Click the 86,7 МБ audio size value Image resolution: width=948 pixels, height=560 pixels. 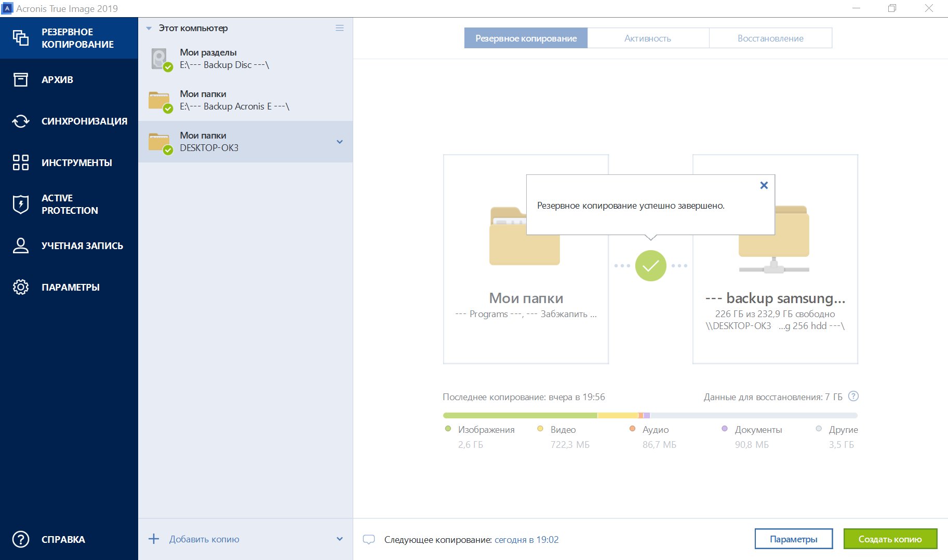pyautogui.click(x=659, y=445)
